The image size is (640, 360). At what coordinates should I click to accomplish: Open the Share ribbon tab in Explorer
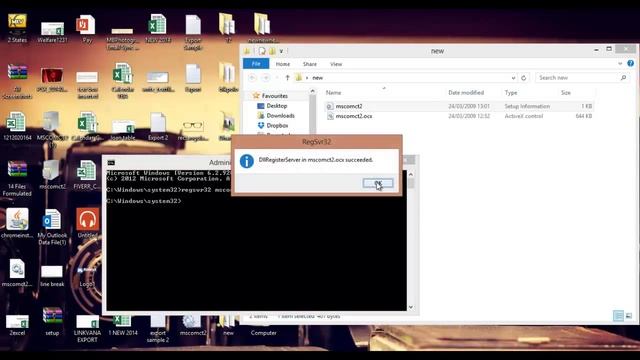pos(310,64)
